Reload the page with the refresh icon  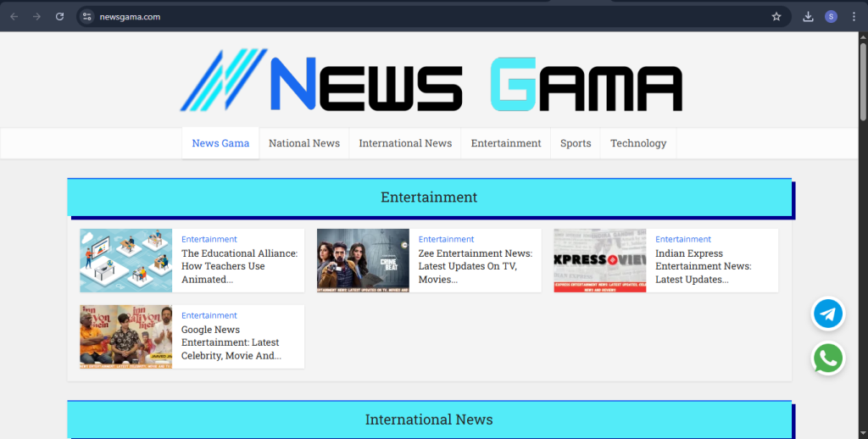tap(60, 17)
